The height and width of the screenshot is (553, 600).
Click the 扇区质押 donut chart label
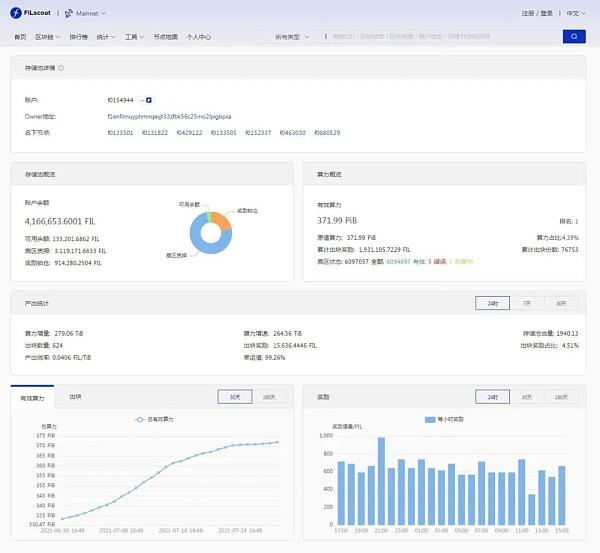point(176,255)
